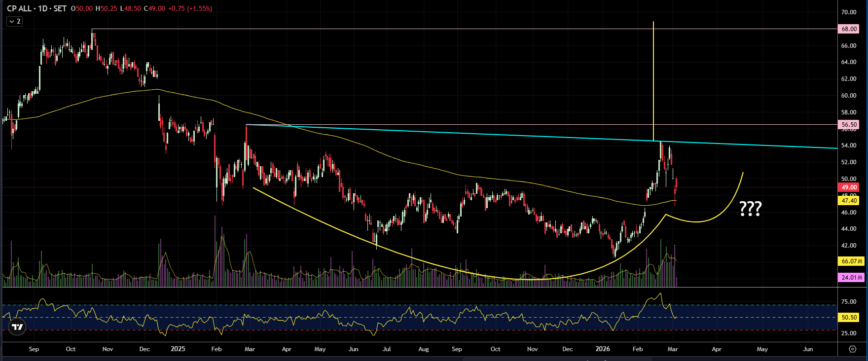
Task: Open chart settings via the gear icon
Action: coord(853,349)
